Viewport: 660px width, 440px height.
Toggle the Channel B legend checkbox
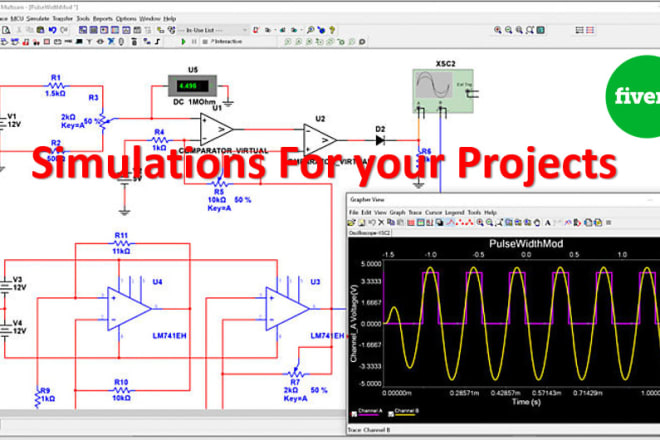tap(391, 414)
